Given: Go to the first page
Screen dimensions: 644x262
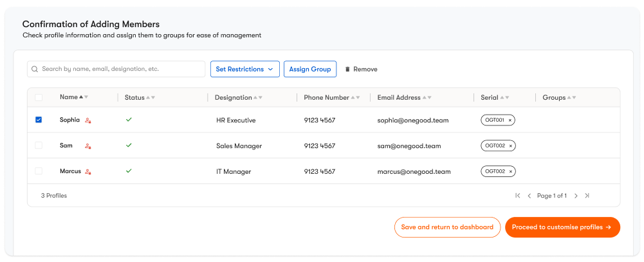Looking at the screenshot, I should 517,196.
